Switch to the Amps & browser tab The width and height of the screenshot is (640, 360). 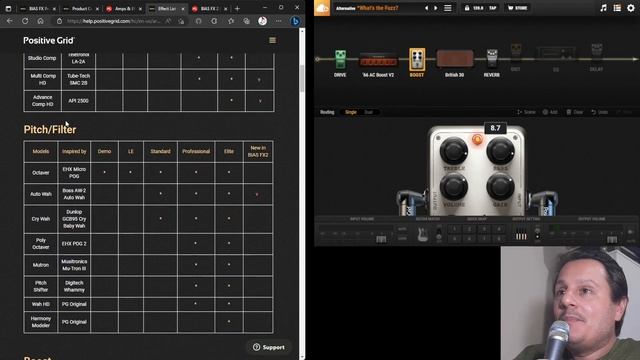(x=123, y=9)
